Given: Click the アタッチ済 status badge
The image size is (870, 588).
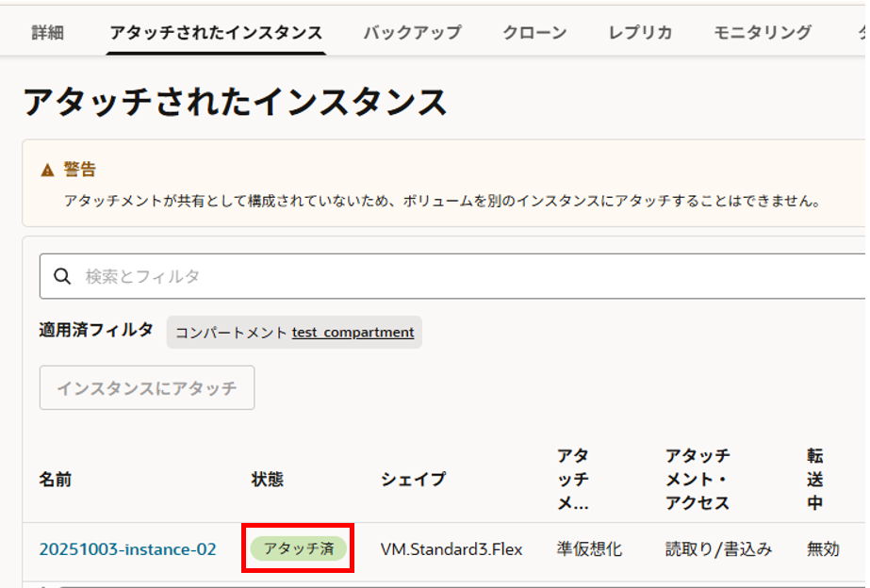Looking at the screenshot, I should tap(298, 548).
